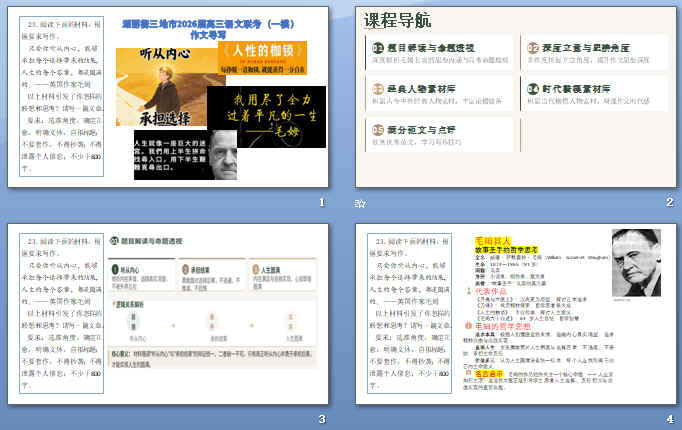This screenshot has width=682, height=430.
Task: Click the 04 numbered badge on slide 2
Action: [533, 89]
